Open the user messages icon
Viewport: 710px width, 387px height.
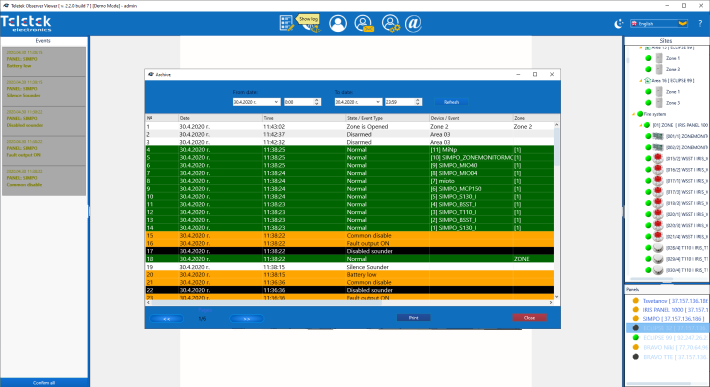coord(364,23)
